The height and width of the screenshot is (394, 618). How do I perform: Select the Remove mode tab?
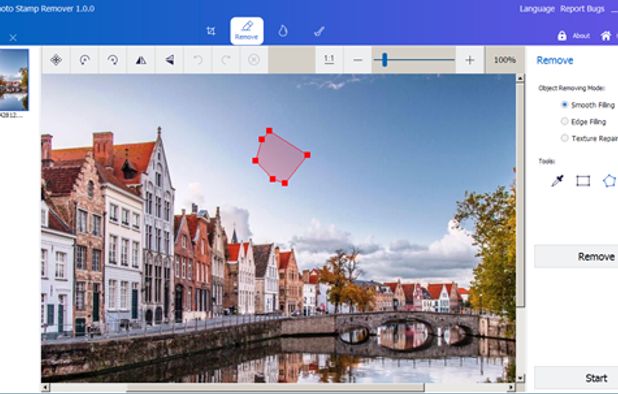point(247,31)
